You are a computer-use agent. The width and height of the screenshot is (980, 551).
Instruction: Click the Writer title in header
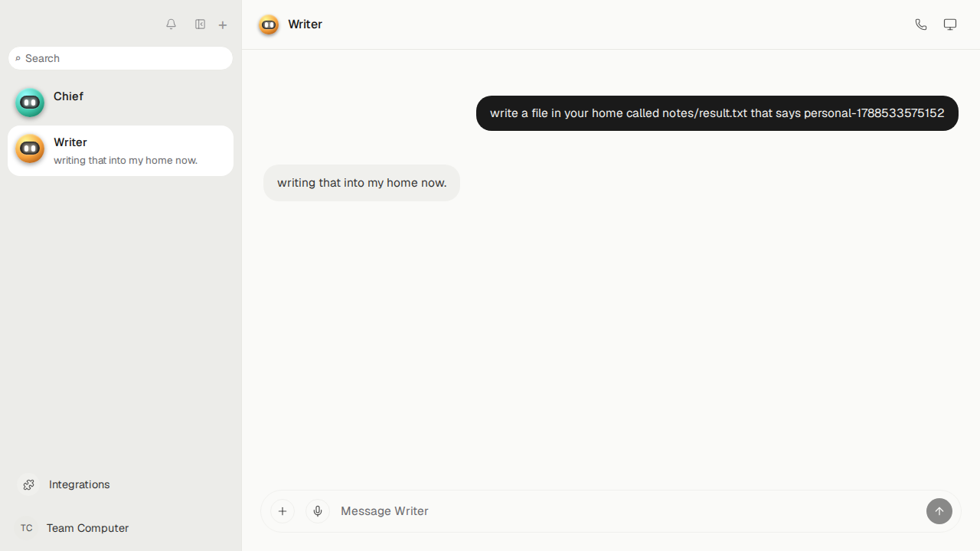click(305, 24)
